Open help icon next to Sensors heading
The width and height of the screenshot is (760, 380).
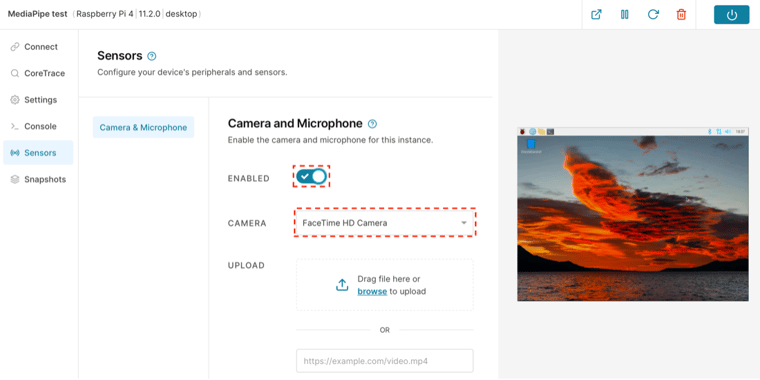[x=152, y=56]
